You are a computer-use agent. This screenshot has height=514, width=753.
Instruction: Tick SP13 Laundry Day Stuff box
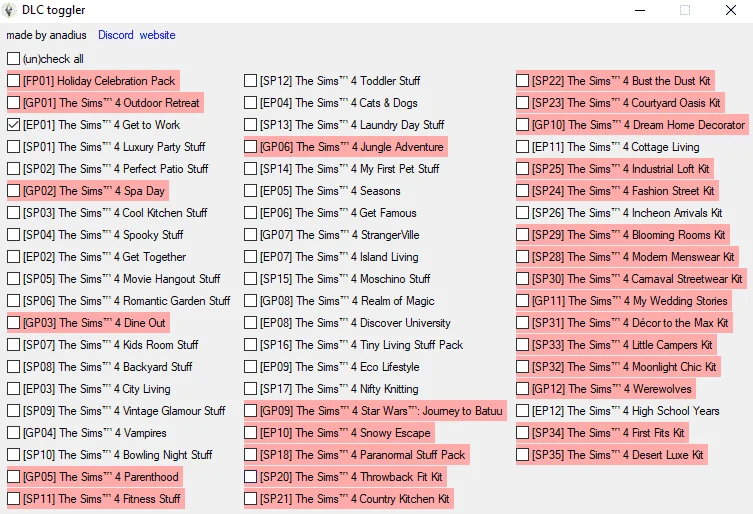coord(250,125)
